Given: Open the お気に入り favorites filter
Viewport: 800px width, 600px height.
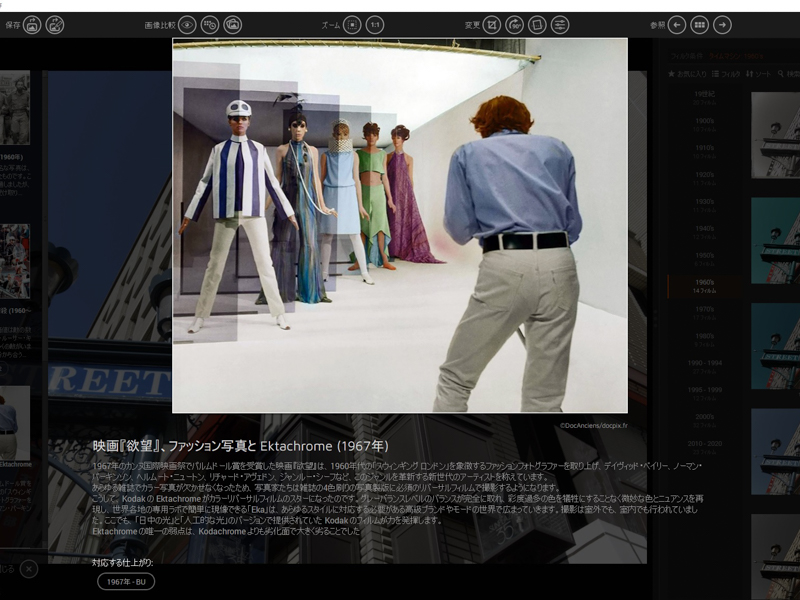Looking at the screenshot, I should click(x=687, y=74).
